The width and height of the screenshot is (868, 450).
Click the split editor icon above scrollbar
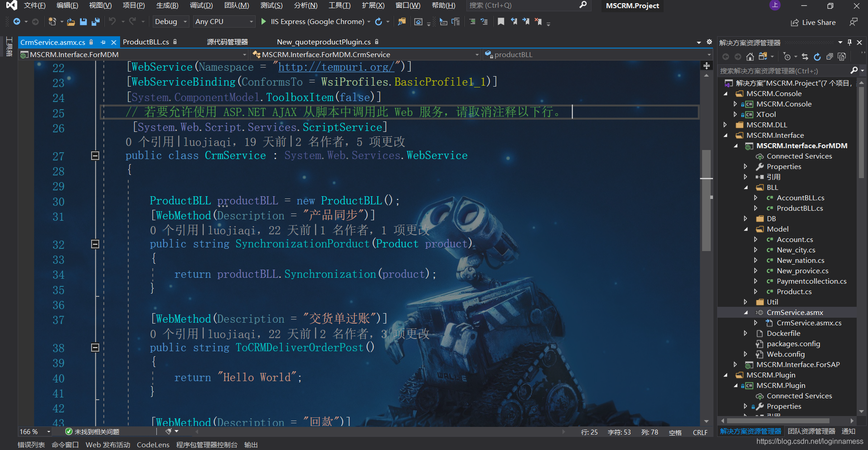click(706, 66)
